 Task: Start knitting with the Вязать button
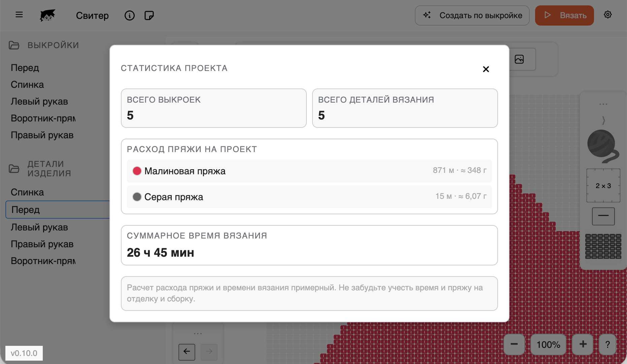click(564, 15)
